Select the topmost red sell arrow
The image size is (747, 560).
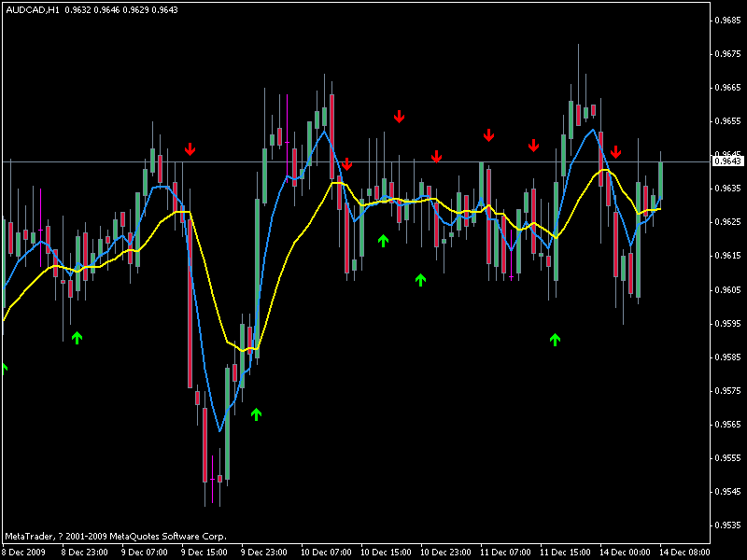click(x=400, y=116)
